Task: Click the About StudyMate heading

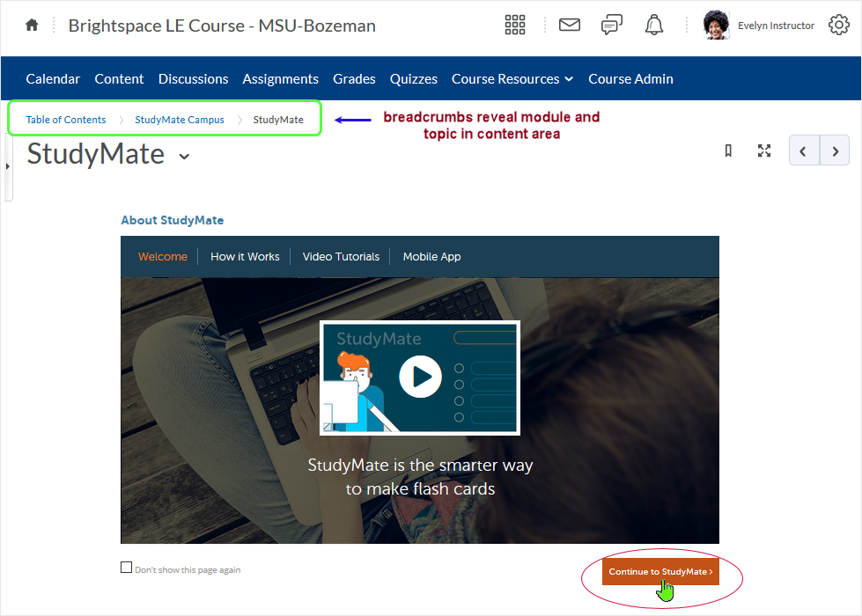Action: (172, 220)
